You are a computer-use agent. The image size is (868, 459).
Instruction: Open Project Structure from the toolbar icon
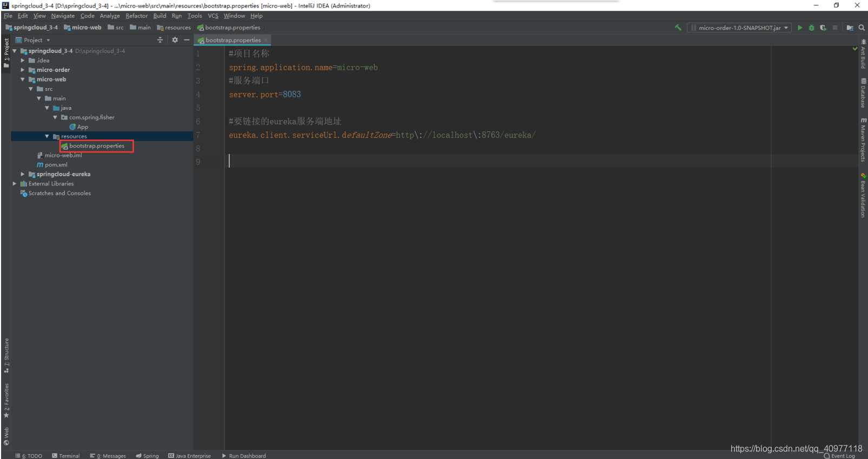tap(850, 28)
